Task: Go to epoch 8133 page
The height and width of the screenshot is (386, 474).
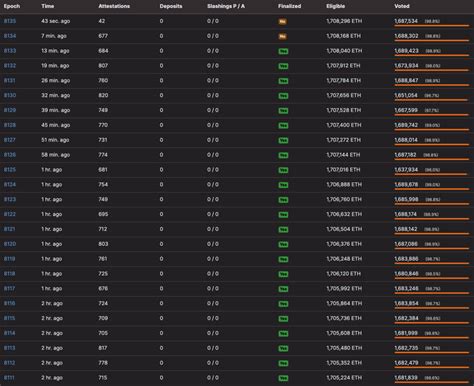Action: (10, 51)
